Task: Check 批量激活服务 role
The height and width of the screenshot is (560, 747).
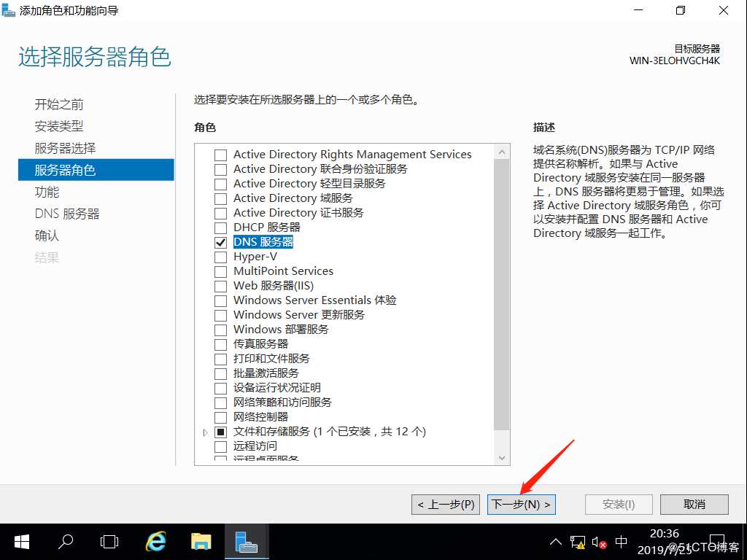Action: click(x=220, y=373)
